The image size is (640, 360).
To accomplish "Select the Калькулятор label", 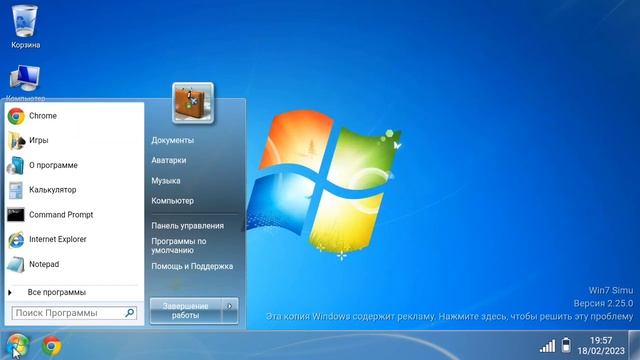I will pos(52,190).
